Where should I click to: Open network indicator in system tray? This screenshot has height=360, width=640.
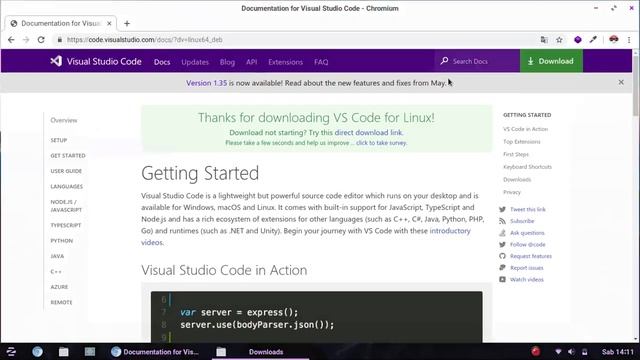[558, 351]
